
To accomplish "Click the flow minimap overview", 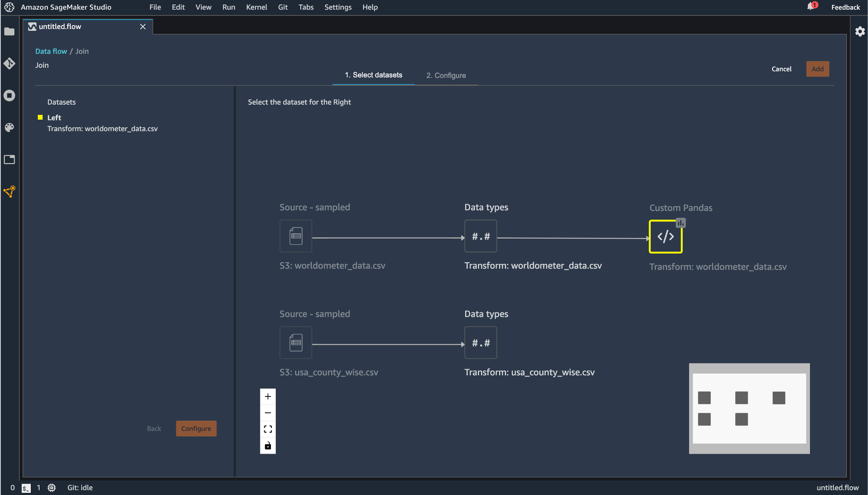I will point(749,408).
